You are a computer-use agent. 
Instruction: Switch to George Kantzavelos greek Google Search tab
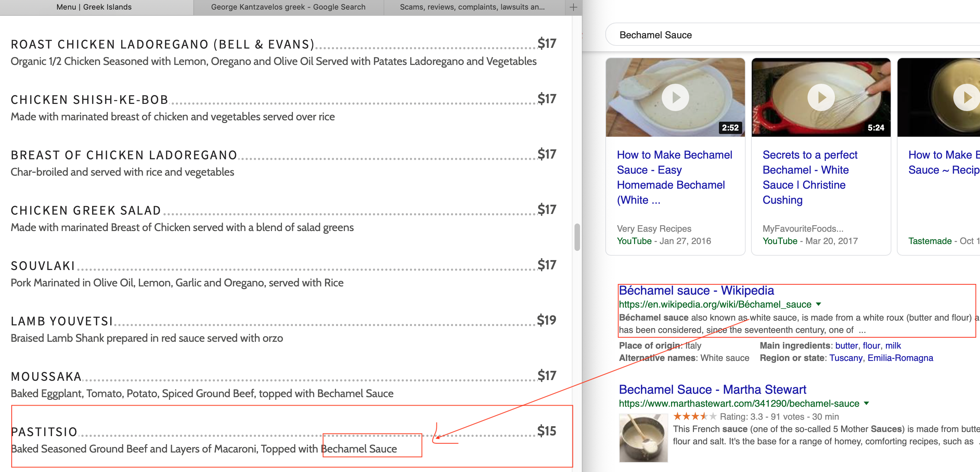point(288,7)
